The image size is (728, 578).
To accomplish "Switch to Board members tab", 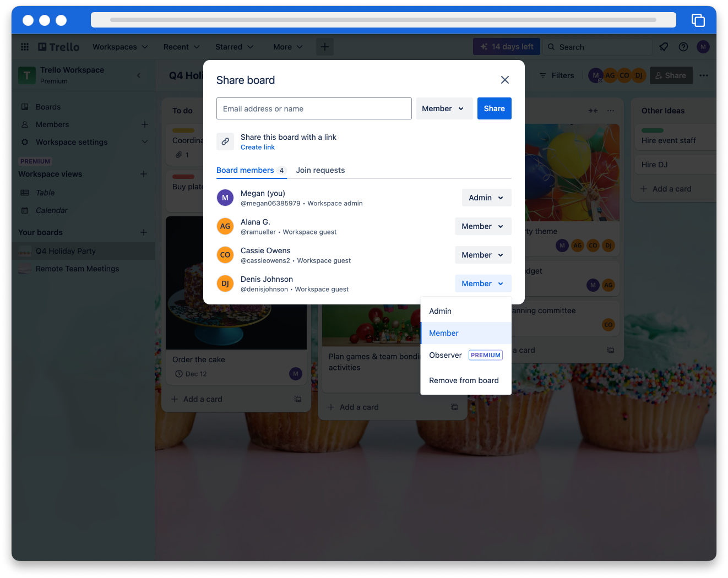I will click(251, 170).
